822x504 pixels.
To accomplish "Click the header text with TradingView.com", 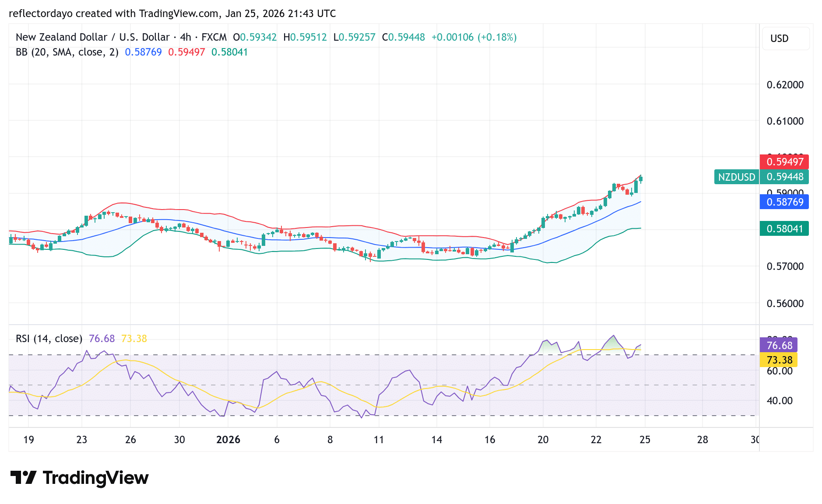I will 172,14.
